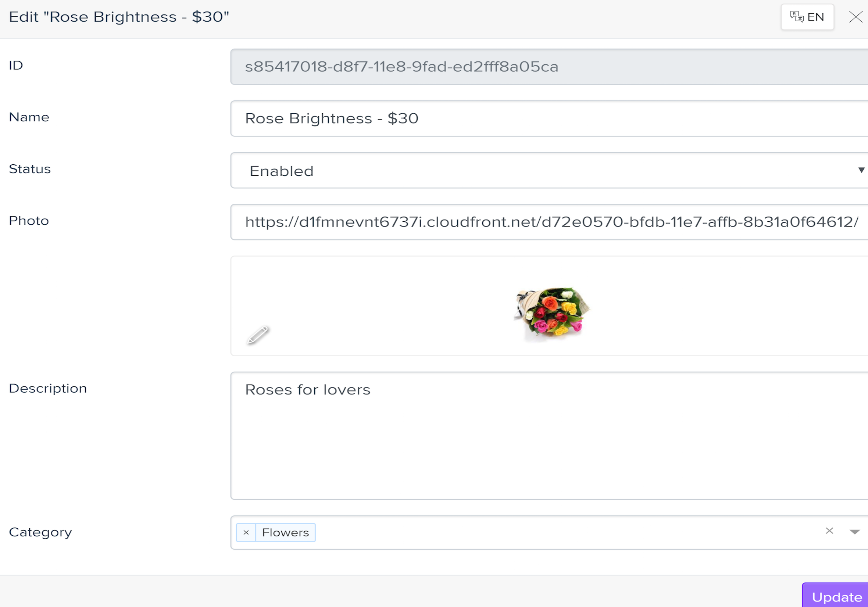The height and width of the screenshot is (607, 868).
Task: Remove the Flowers category tag
Action: (246, 532)
